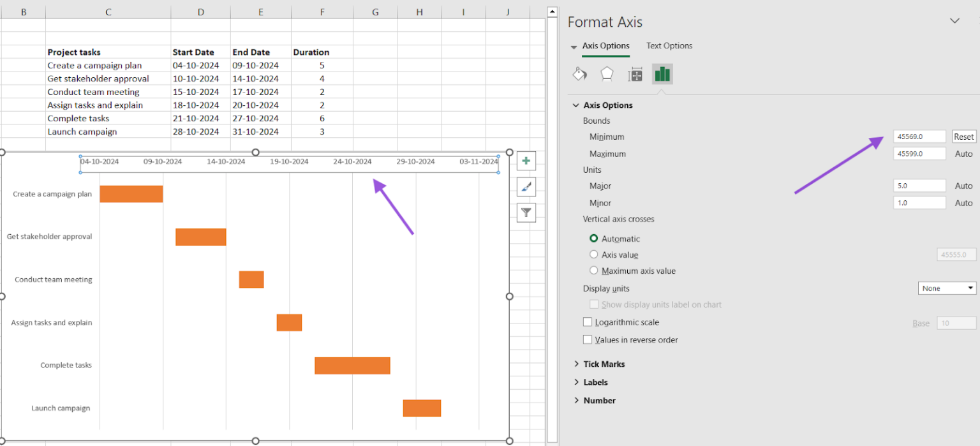Open the Chart Filters funnel icon
This screenshot has height=446, width=980.
[526, 212]
